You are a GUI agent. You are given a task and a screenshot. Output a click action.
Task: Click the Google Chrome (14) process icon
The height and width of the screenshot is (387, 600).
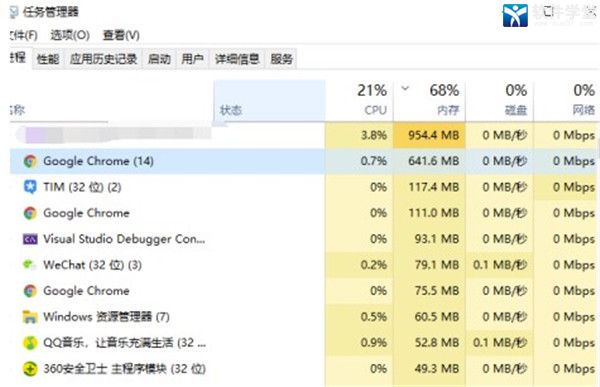[x=30, y=161]
